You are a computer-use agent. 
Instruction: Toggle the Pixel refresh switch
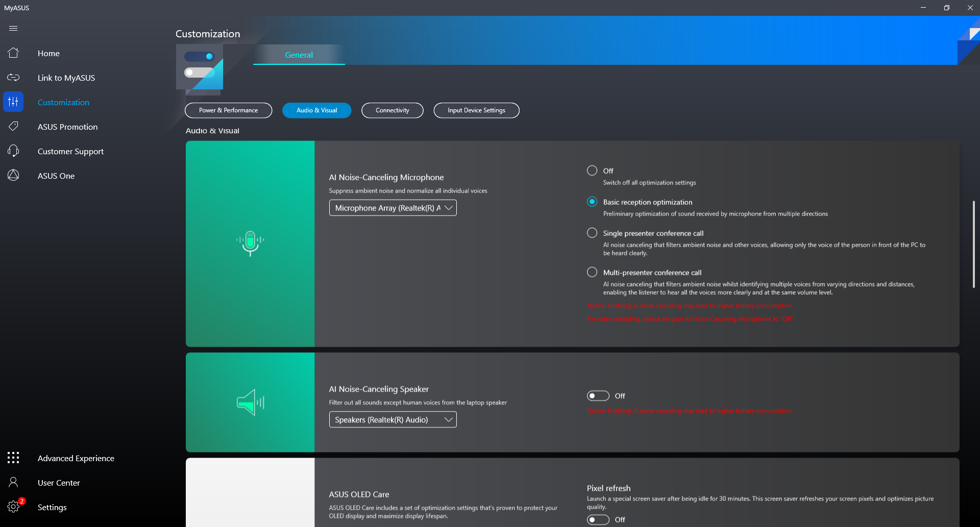[598, 519]
